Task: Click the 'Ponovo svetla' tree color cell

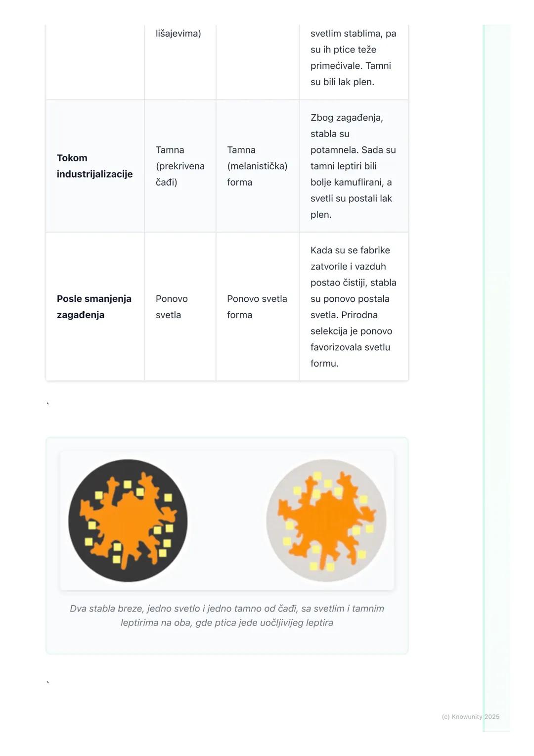Action: 172,307
